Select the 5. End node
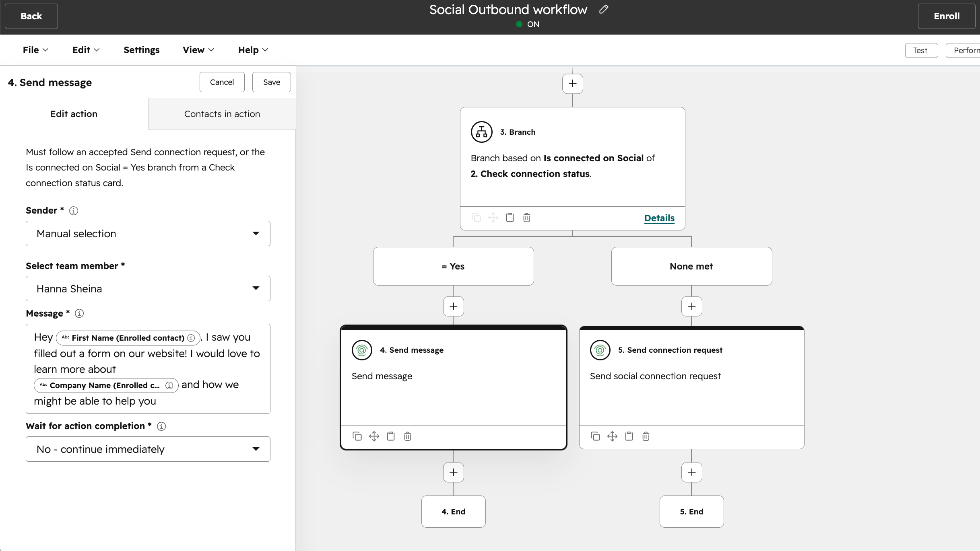Image resolution: width=980 pixels, height=551 pixels. coord(692,512)
